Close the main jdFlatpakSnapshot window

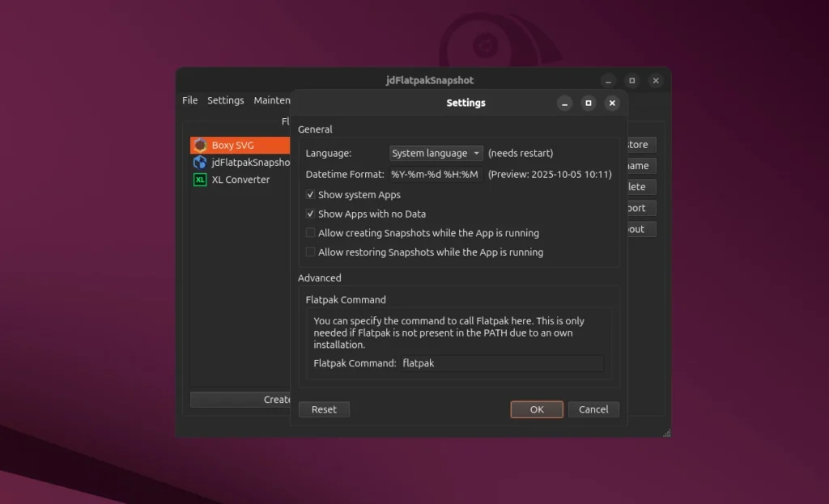656,81
